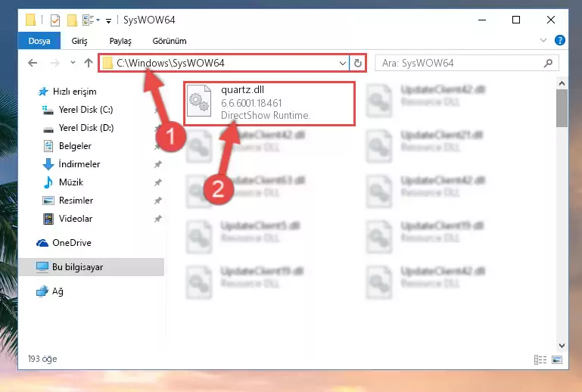The image size is (582, 392).
Task: Select the quartz.dll file
Action: point(269,103)
